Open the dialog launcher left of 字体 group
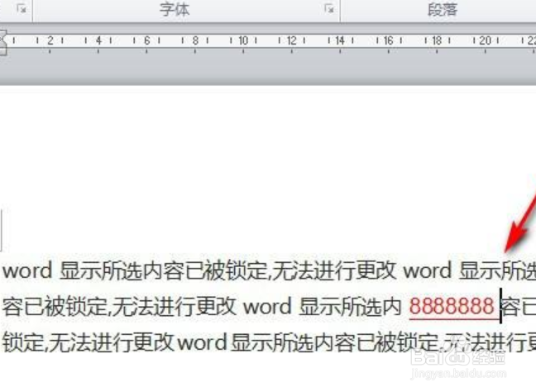Viewport: 536px width, 392px height. [22, 8]
